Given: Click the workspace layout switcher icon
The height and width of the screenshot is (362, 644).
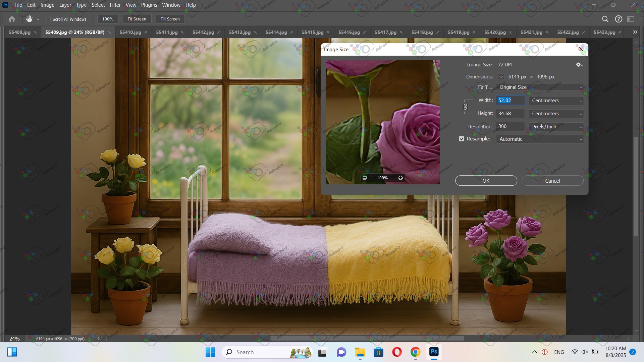Looking at the screenshot, I should [631, 19].
